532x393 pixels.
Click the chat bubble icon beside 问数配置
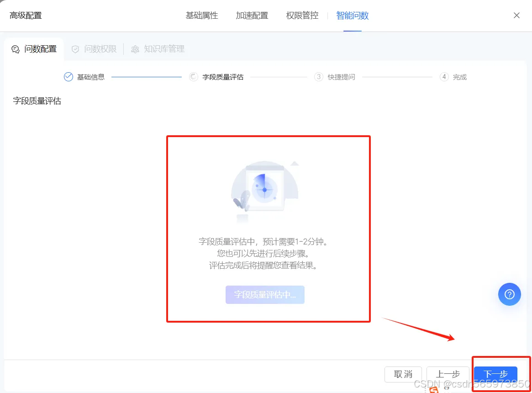pyautogui.click(x=15, y=48)
